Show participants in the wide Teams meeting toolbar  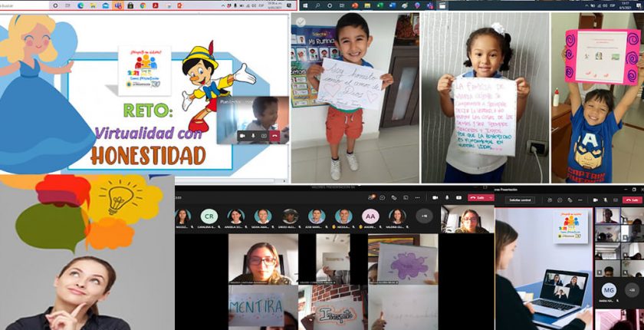tap(371, 198)
